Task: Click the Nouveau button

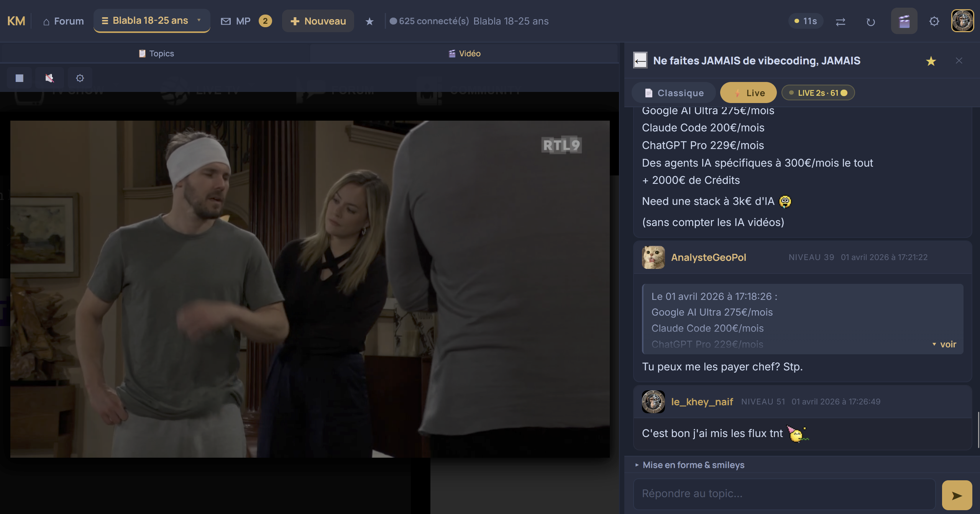Action: click(318, 21)
